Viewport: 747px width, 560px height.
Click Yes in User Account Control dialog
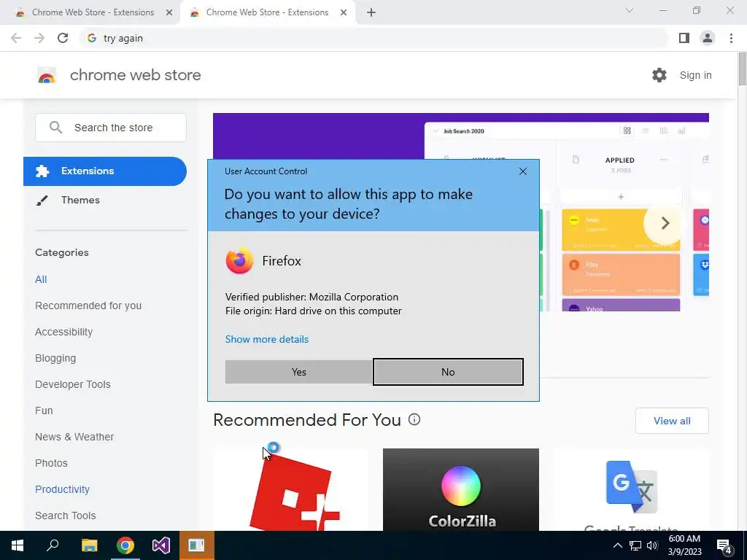tap(298, 372)
